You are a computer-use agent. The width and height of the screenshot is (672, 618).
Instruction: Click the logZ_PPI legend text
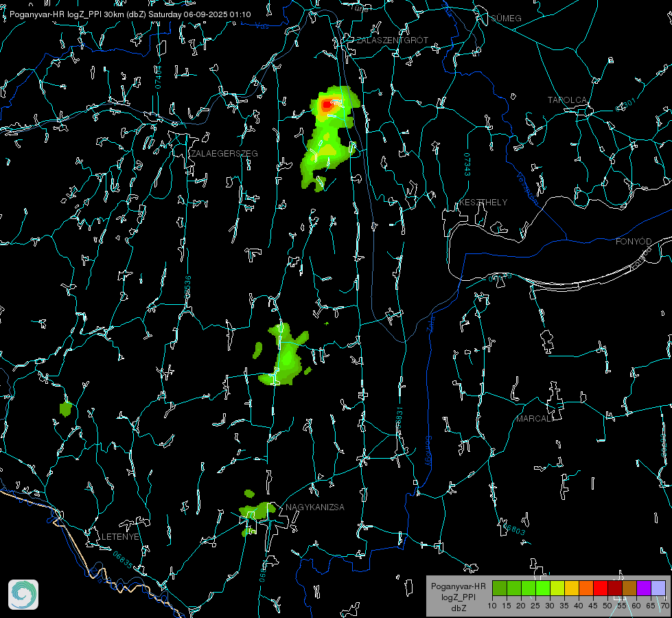click(x=459, y=597)
